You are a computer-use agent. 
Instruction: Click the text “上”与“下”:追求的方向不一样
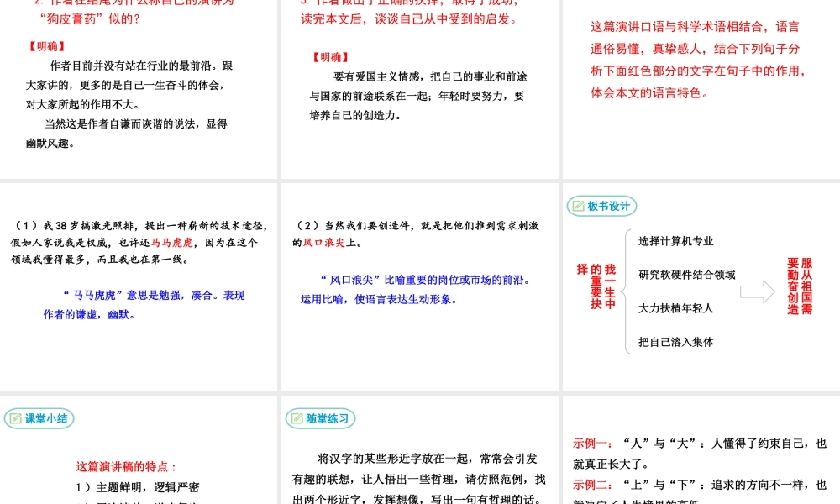pos(725,485)
